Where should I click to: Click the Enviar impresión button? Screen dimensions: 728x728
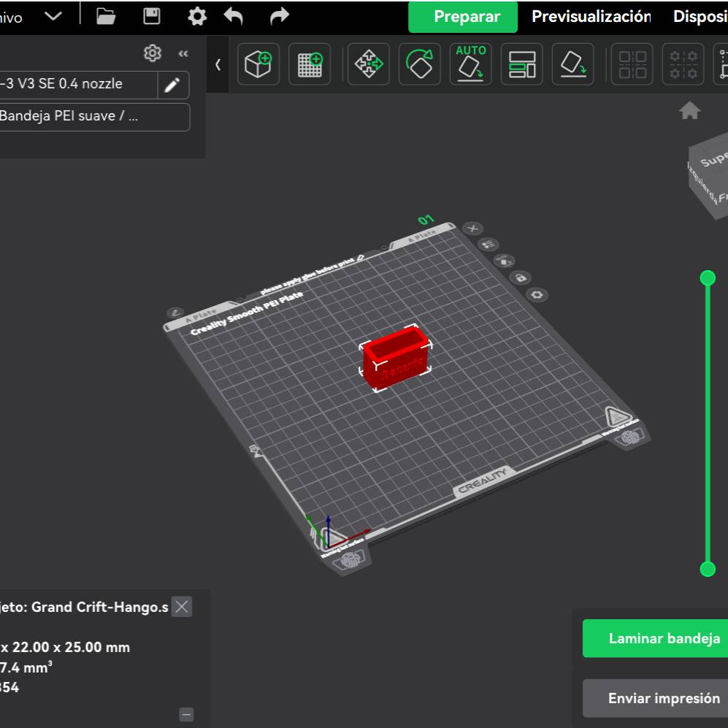click(655, 698)
